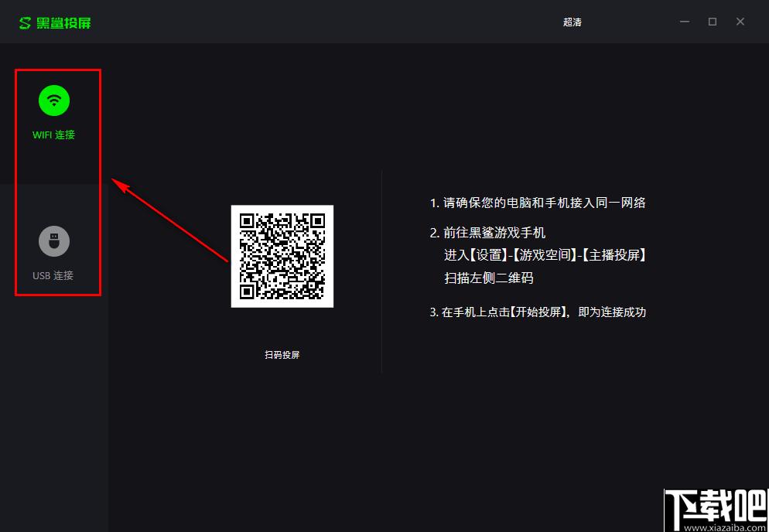Click the 扫描左侧二维码 text
Image resolution: width=769 pixels, height=532 pixels.
(x=488, y=278)
